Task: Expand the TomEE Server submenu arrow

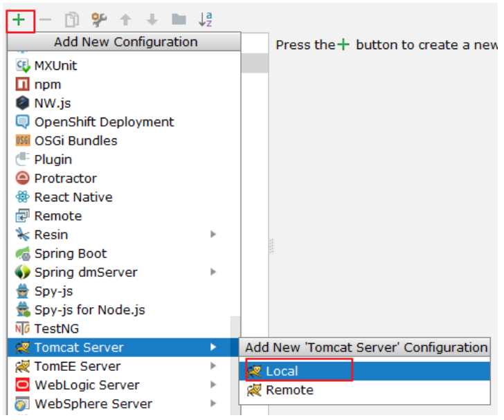Action: tap(213, 366)
